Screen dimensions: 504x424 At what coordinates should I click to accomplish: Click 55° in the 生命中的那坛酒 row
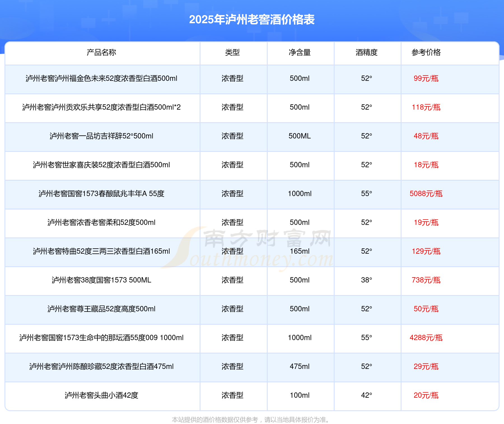point(367,338)
